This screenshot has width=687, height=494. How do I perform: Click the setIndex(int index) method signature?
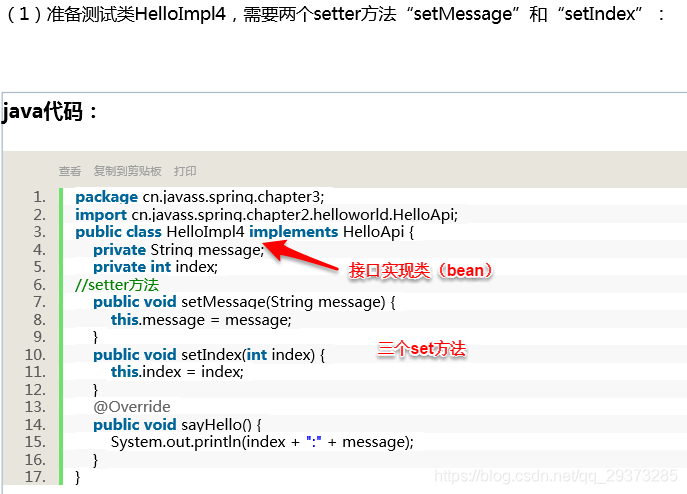coord(209,355)
